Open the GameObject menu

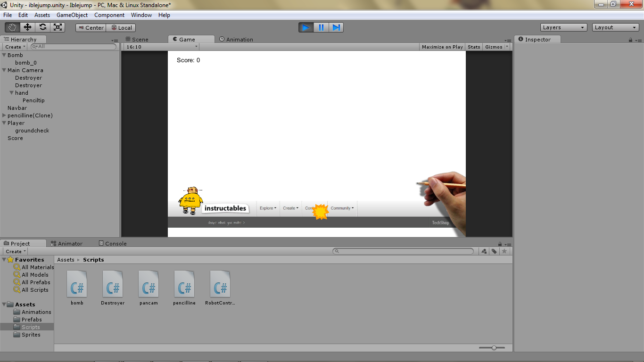(x=72, y=15)
